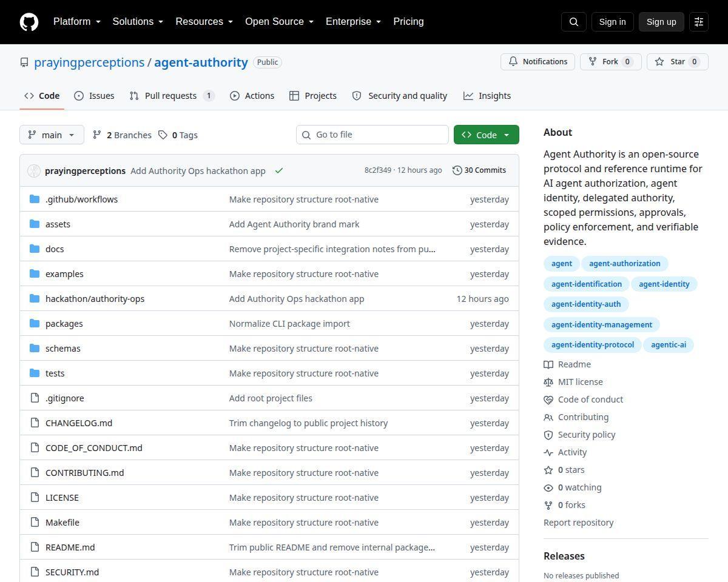Click the Contributing people icon
The height and width of the screenshot is (582, 728).
click(x=548, y=417)
